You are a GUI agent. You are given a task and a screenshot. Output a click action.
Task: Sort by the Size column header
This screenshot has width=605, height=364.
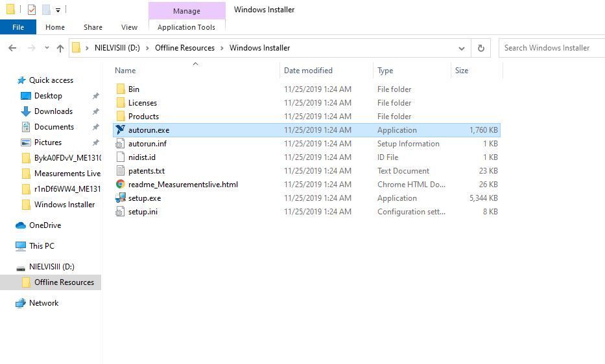462,71
